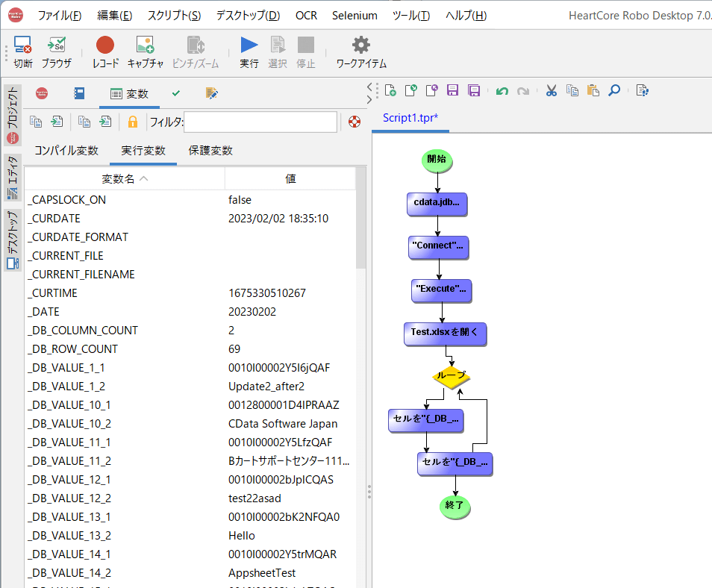Start recording with the レコード button
Image resolution: width=712 pixels, height=588 pixels.
pyautogui.click(x=105, y=51)
